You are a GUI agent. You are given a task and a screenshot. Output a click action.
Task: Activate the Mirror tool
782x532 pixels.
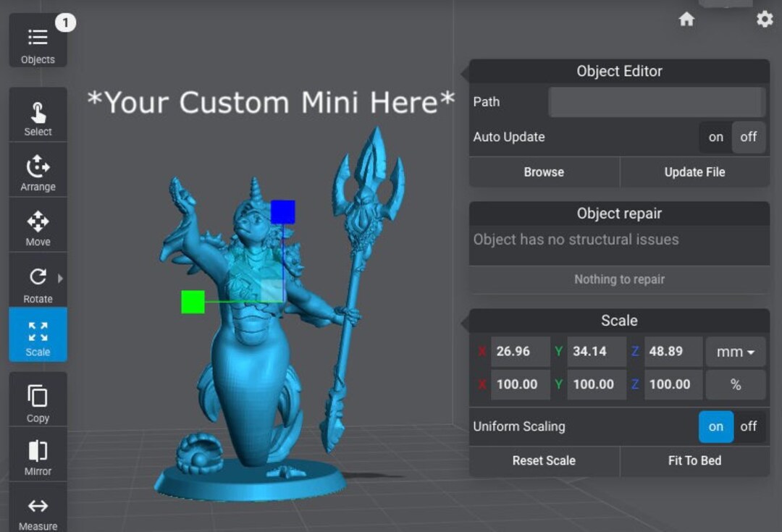38,455
